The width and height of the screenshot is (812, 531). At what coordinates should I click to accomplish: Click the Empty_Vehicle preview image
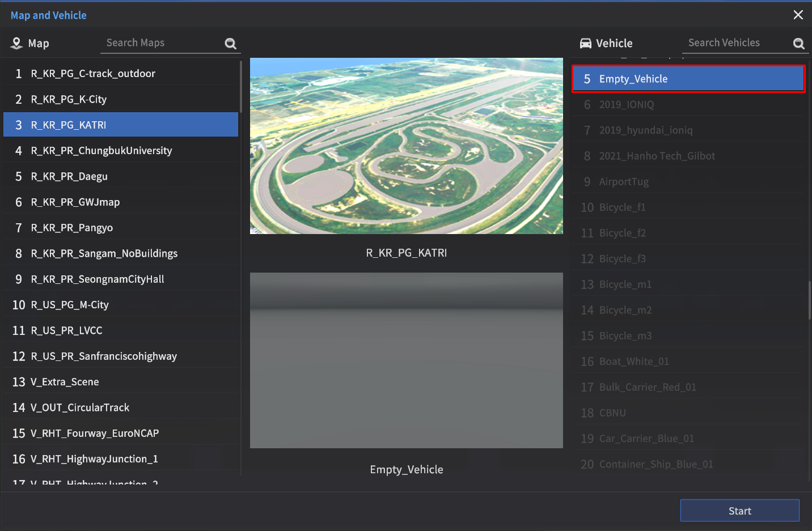click(406, 360)
